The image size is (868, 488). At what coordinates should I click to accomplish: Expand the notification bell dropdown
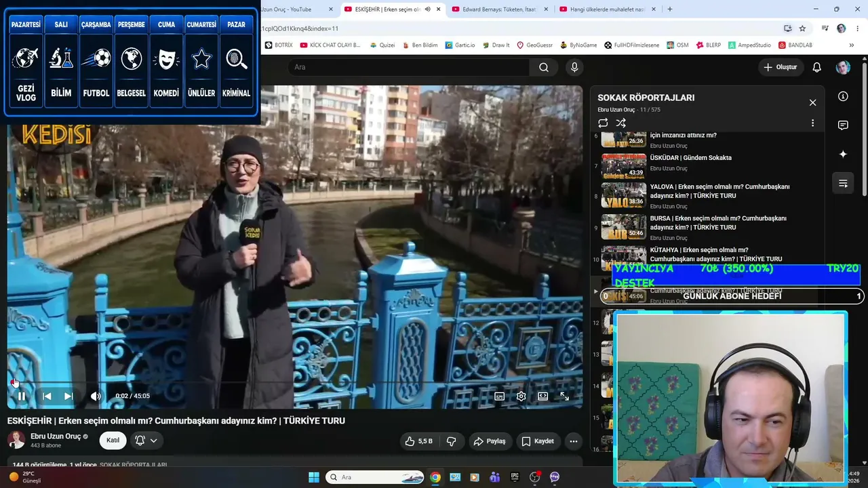pyautogui.click(x=146, y=441)
